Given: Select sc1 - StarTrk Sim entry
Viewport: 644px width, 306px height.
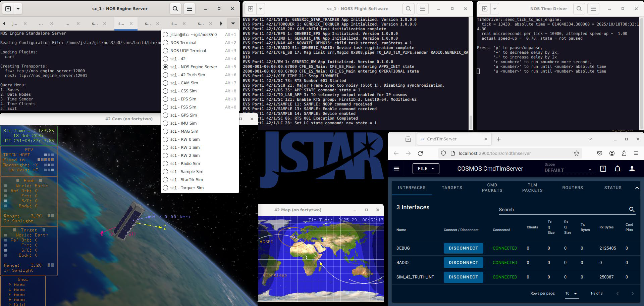Looking at the screenshot, I should pyautogui.click(x=200, y=180).
